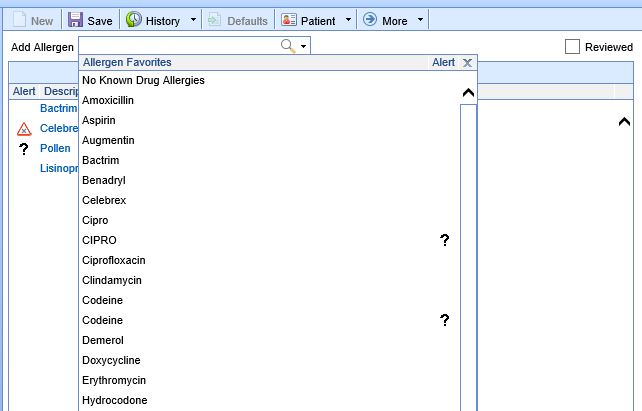Click the Alert column header of the main grid
The width and height of the screenshot is (642, 411).
(24, 91)
